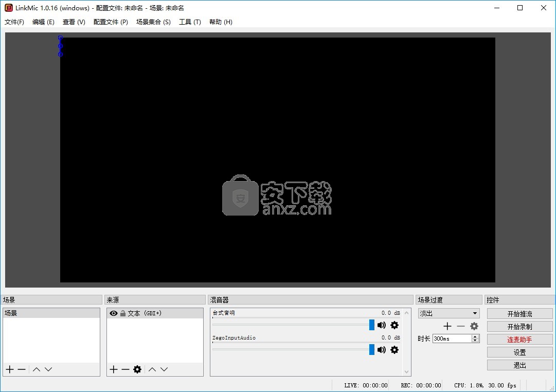Select the 场景 item in scenes list
The width and height of the screenshot is (556, 392).
coord(51,313)
